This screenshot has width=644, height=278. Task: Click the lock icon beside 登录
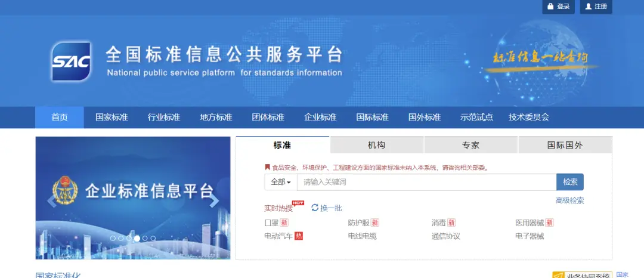550,7
